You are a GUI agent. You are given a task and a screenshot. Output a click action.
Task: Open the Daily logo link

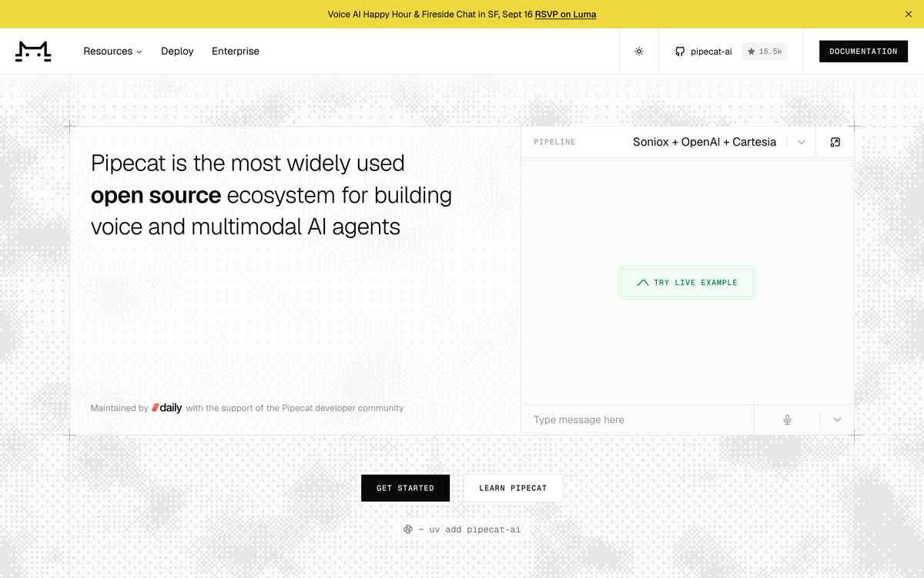click(166, 408)
